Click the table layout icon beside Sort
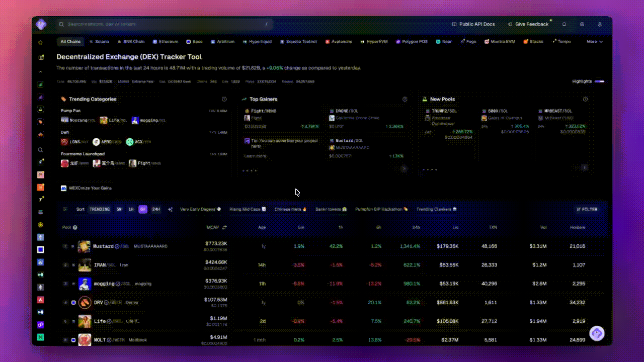Viewport: 644px width, 362px height. 65,209
